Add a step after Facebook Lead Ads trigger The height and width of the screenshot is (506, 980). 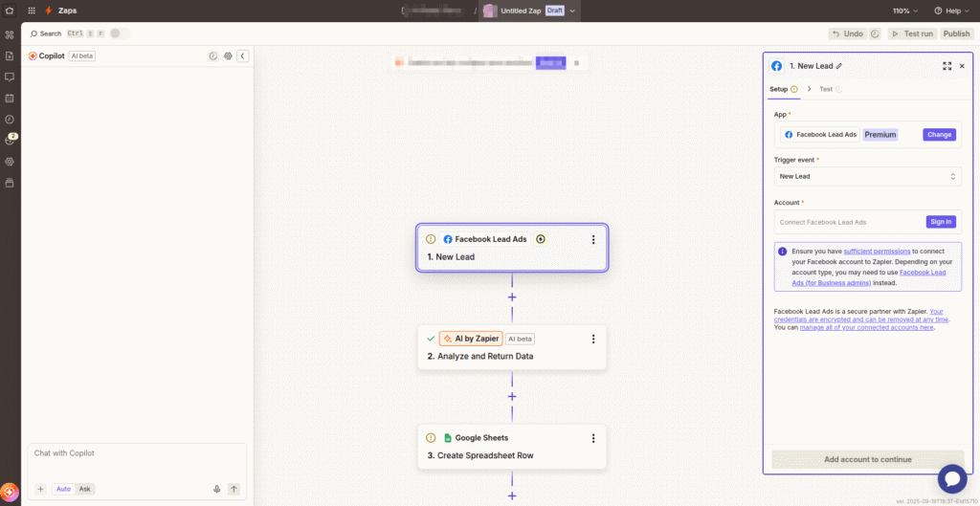click(x=512, y=297)
